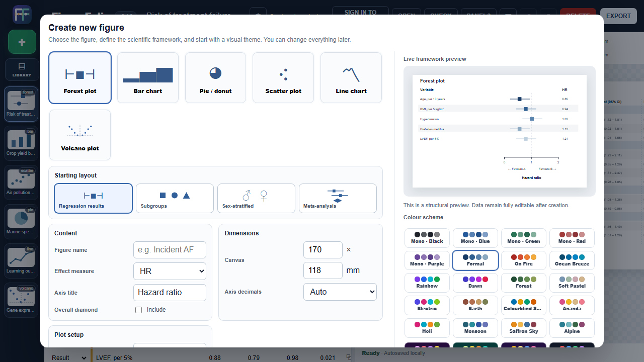This screenshot has width=644, height=362.
Task: Click the canvas width field showing 170
Action: 323,249
